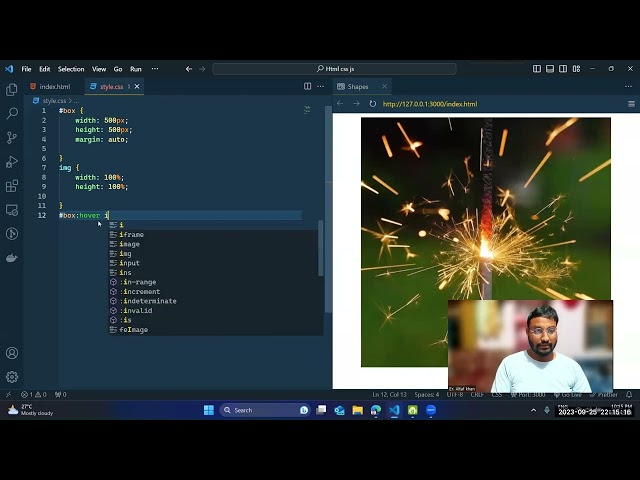
Task: Expand the overflow menu after Run
Action: click(x=154, y=69)
